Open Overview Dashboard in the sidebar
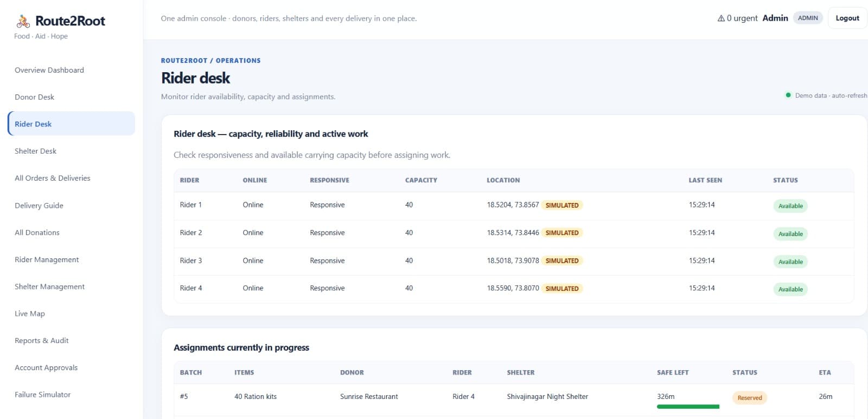 49,70
